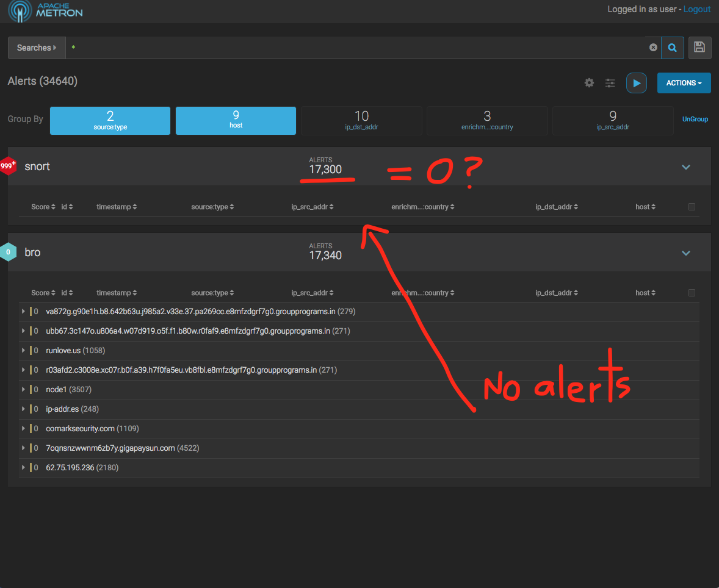
Task: Select the snort group title
Action: point(37,167)
